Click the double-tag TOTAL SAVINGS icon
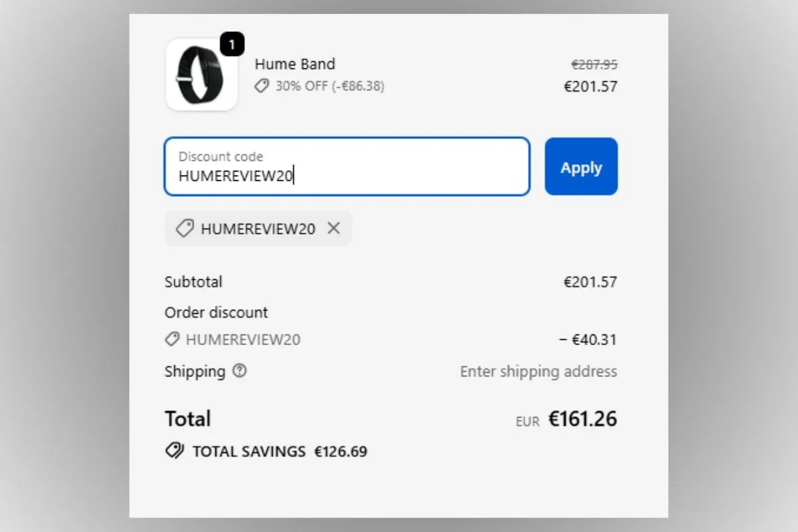The image size is (798, 532). 174,451
